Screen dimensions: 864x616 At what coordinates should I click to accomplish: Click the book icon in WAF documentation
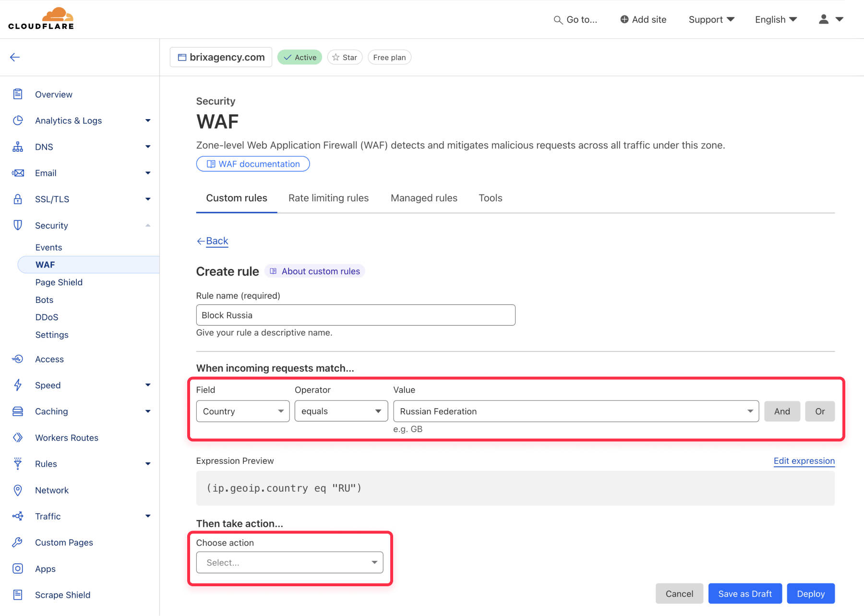coord(211,164)
